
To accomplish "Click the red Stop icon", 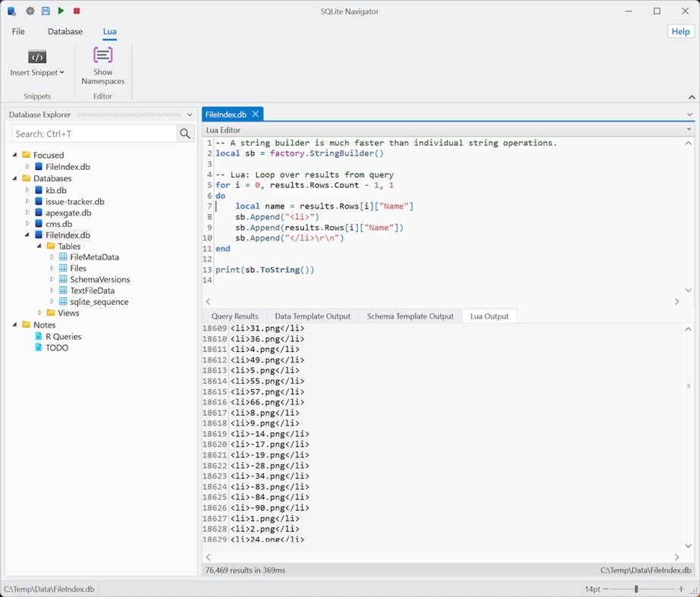I will point(77,11).
